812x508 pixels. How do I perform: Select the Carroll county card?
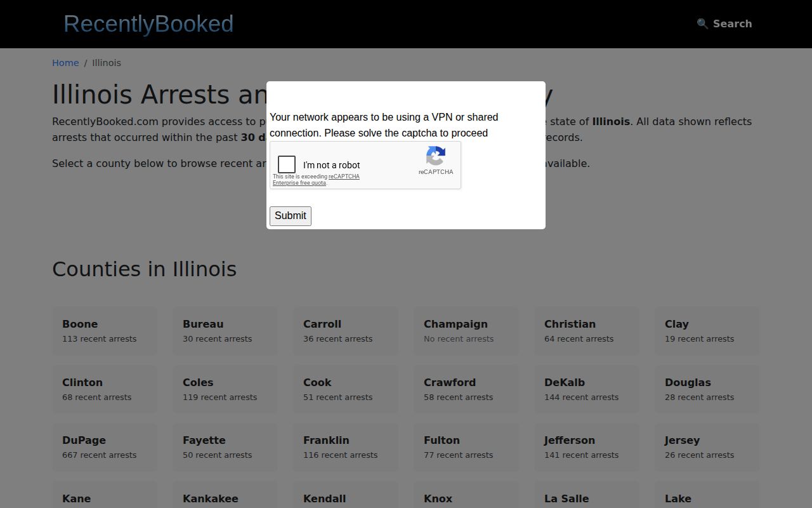point(346,331)
